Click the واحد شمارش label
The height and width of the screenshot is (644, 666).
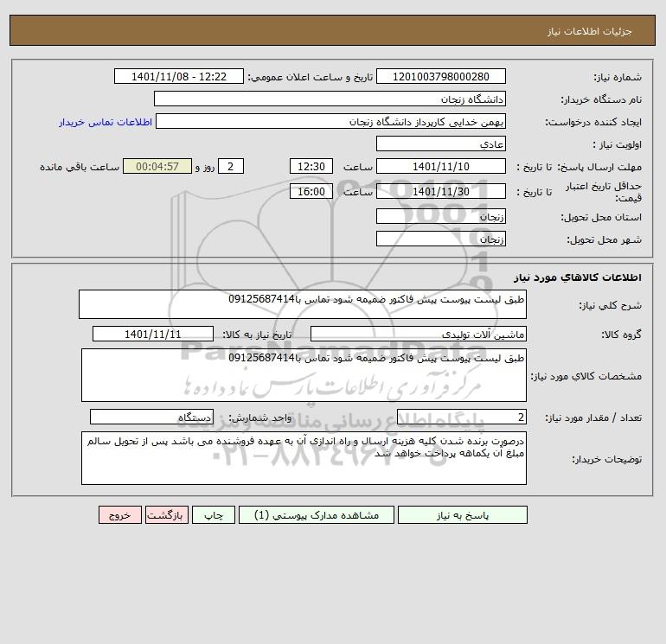[260, 418]
